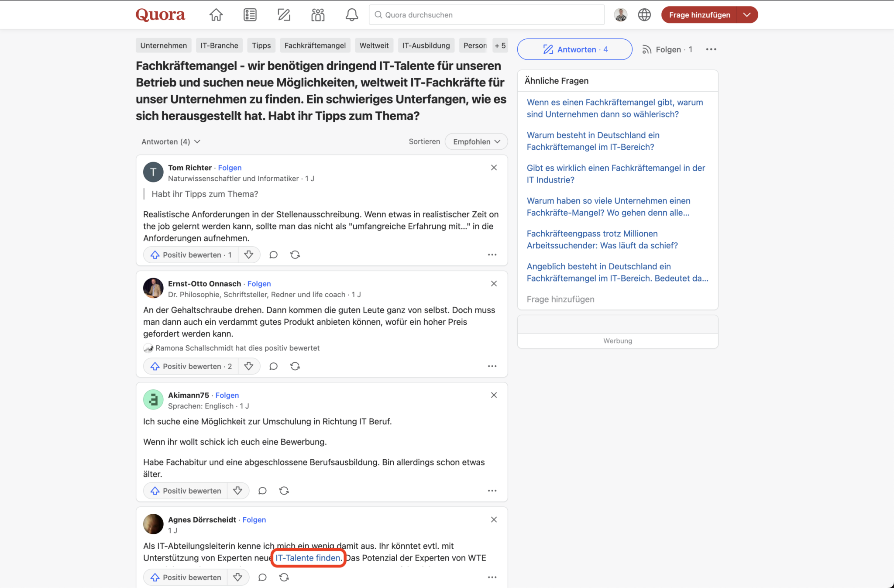Open the Frage hinzufügen dropdown arrow
Viewport: 894px width, 588px height.
tap(746, 14)
